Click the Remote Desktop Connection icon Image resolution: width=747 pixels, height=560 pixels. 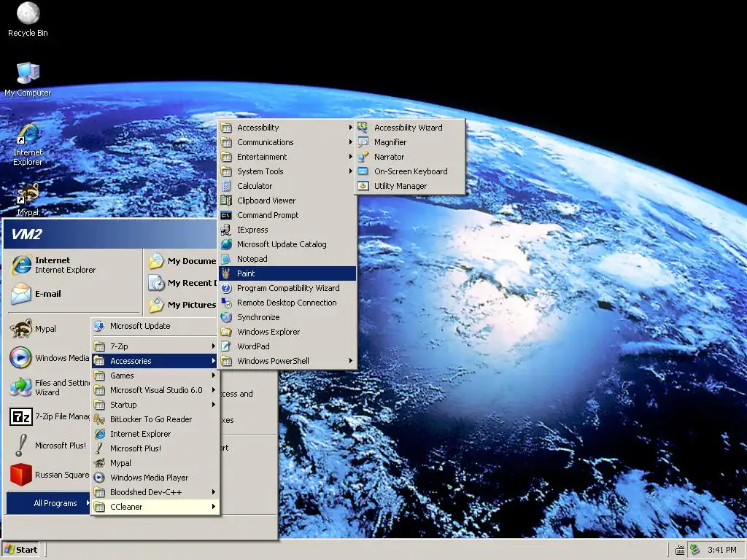tap(226, 303)
